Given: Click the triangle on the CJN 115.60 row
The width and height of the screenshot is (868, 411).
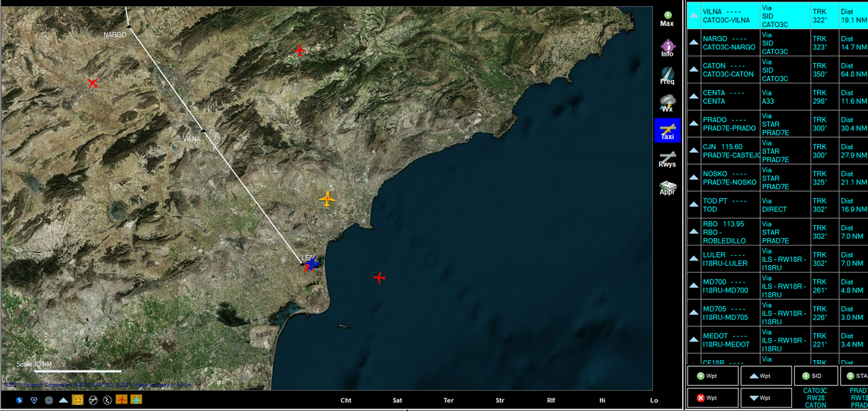Looking at the screenshot, I should [x=694, y=151].
